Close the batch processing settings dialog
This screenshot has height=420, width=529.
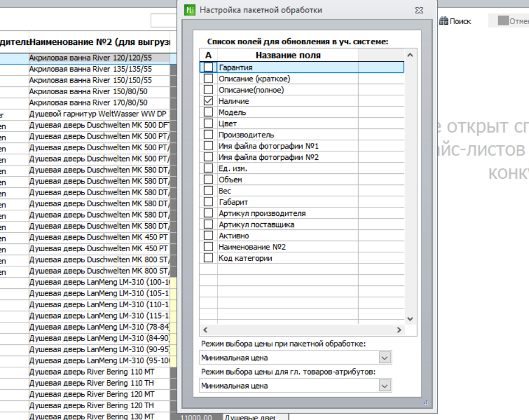click(x=419, y=11)
